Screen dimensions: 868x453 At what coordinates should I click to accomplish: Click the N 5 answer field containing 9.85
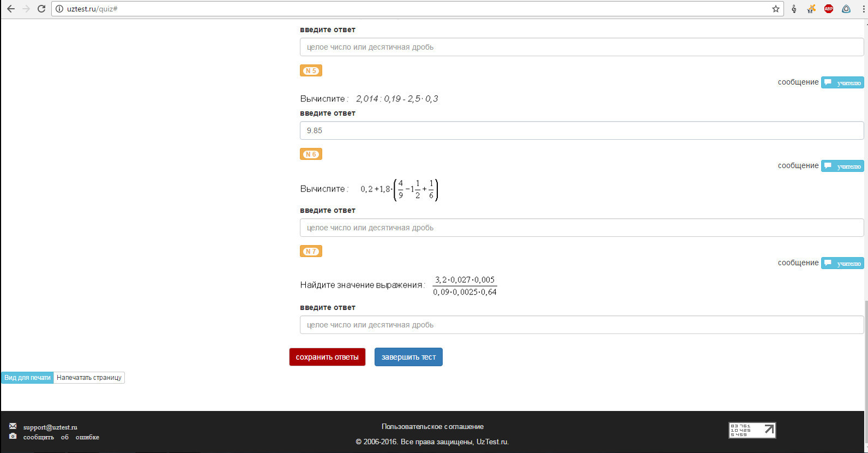tap(581, 130)
